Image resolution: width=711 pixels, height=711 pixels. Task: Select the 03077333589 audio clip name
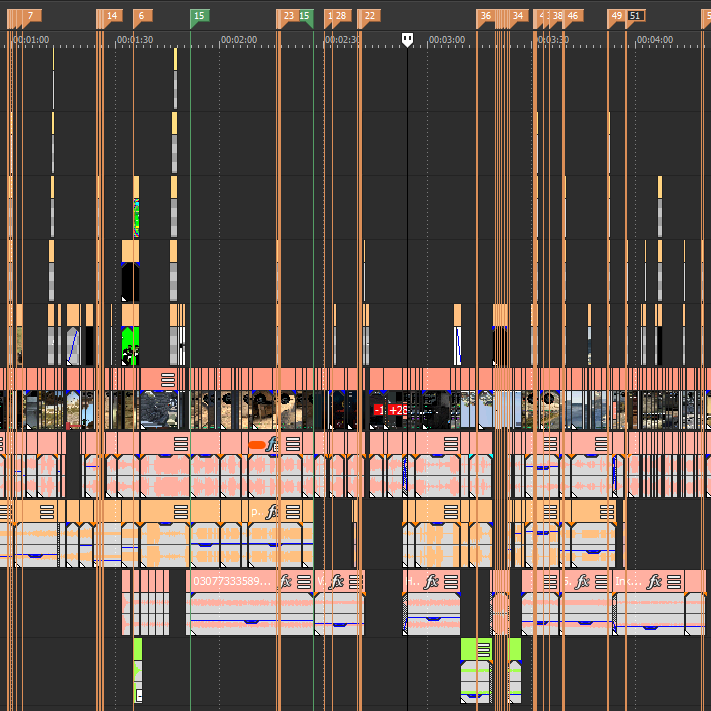pos(232,581)
